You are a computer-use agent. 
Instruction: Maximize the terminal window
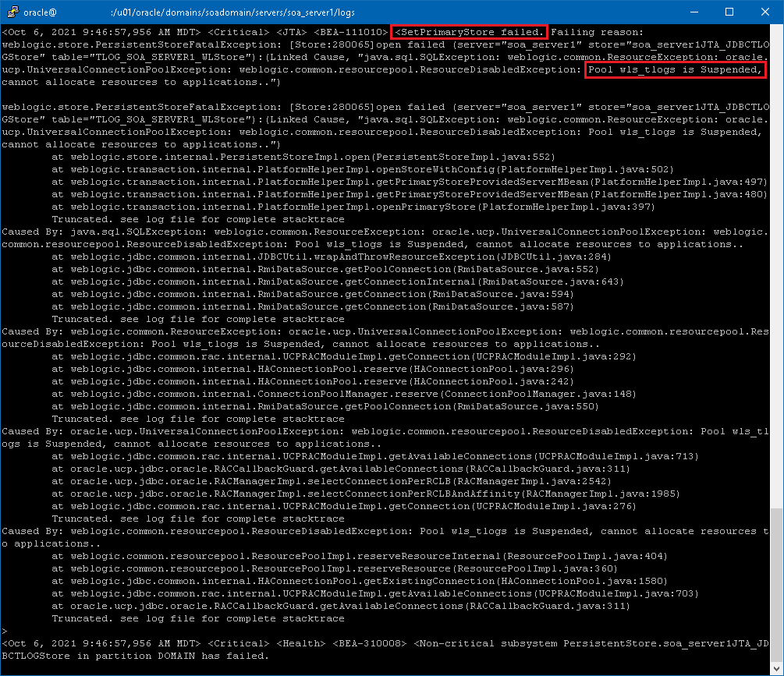(x=729, y=12)
